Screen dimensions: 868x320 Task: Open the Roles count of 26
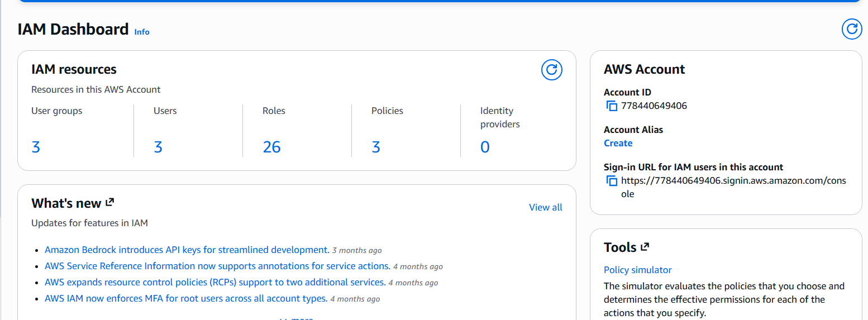click(271, 147)
